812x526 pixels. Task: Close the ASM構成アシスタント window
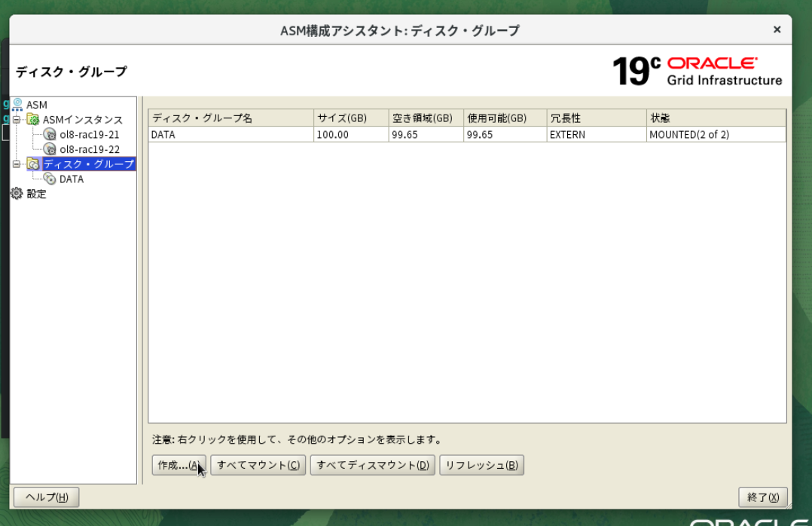(x=777, y=29)
